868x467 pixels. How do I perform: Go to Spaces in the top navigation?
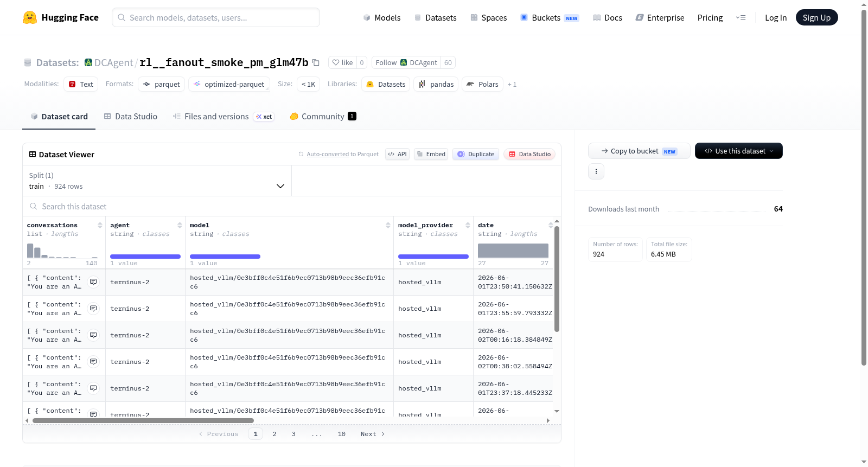click(489, 18)
